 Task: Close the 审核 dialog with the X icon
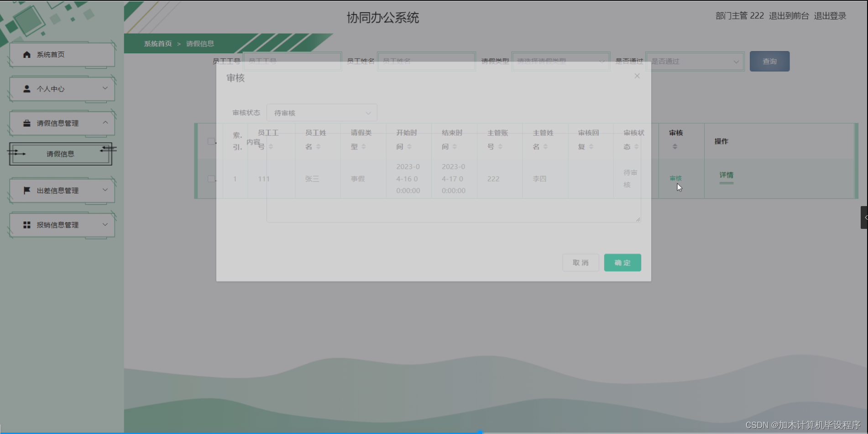point(637,76)
